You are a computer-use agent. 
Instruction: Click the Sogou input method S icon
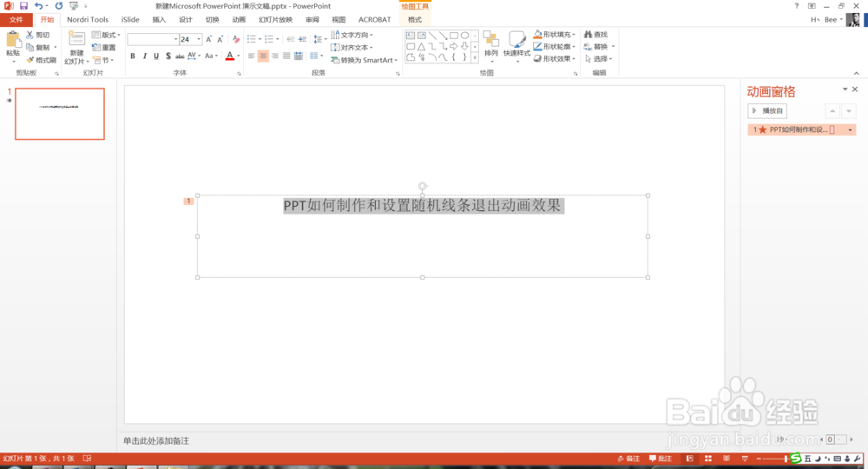[x=795, y=458]
